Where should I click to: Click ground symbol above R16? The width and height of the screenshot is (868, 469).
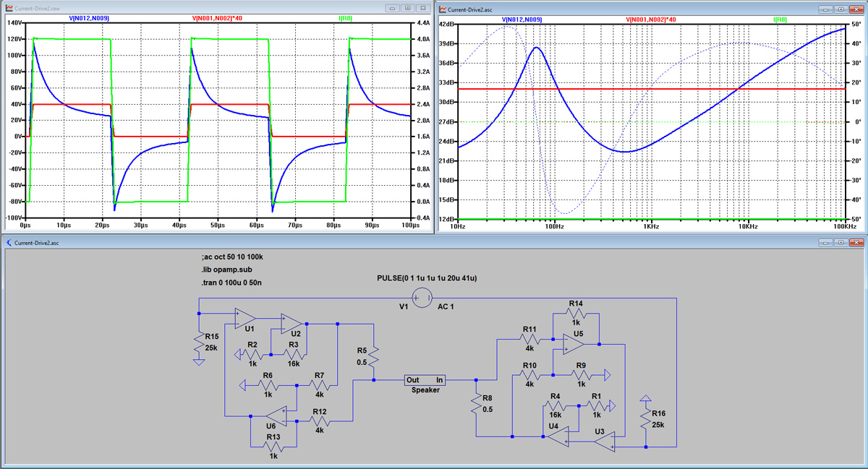646,400
